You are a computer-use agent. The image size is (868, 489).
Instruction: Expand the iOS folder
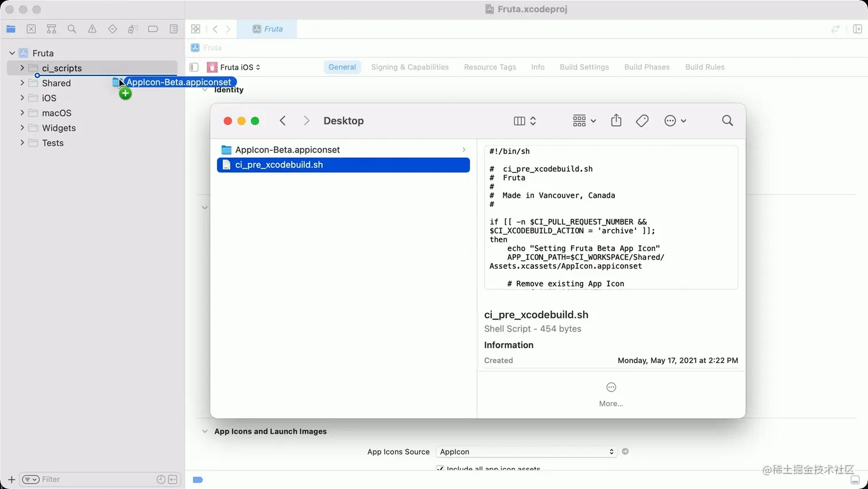click(22, 98)
